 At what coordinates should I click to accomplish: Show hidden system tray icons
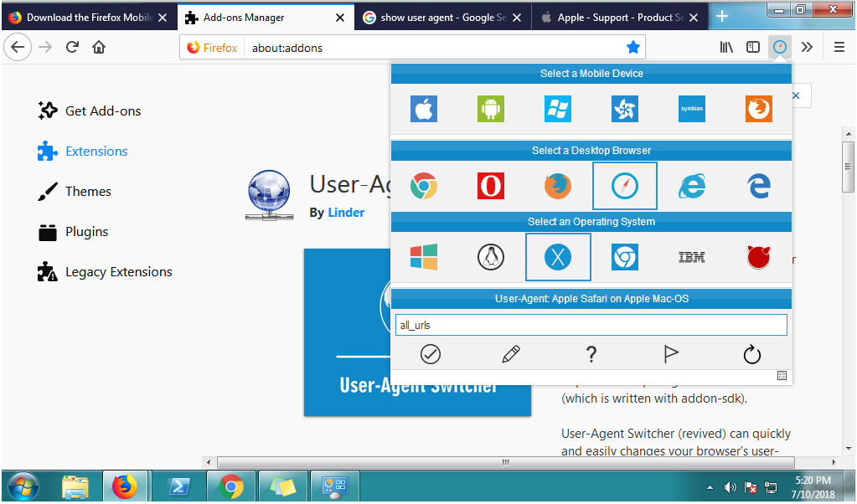pyautogui.click(x=710, y=487)
